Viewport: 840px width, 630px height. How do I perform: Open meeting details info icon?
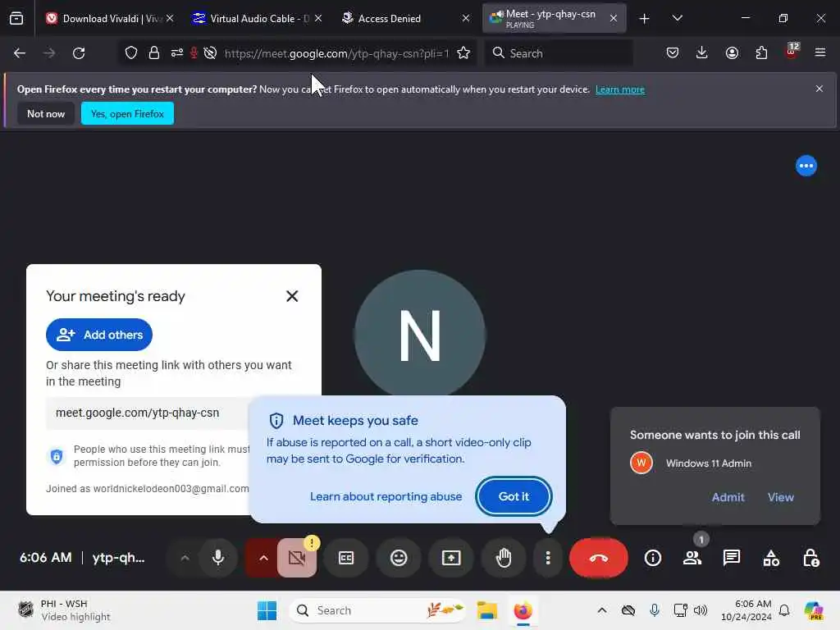(652, 558)
